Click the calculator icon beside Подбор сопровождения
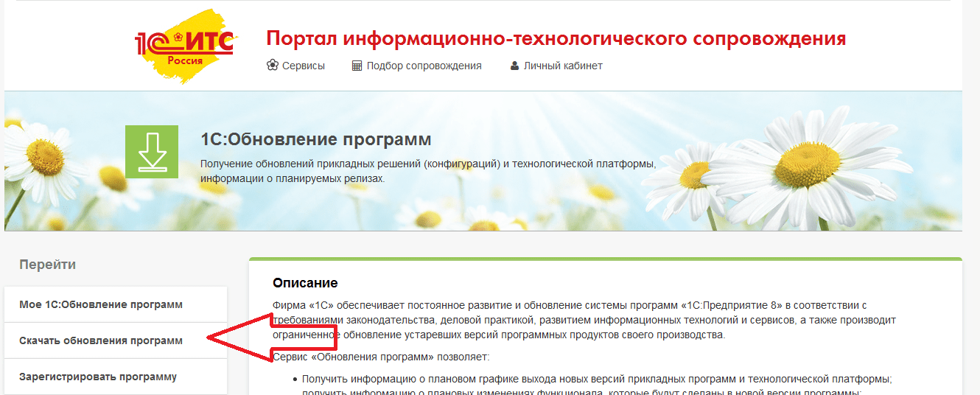The height and width of the screenshot is (395, 980). click(357, 66)
